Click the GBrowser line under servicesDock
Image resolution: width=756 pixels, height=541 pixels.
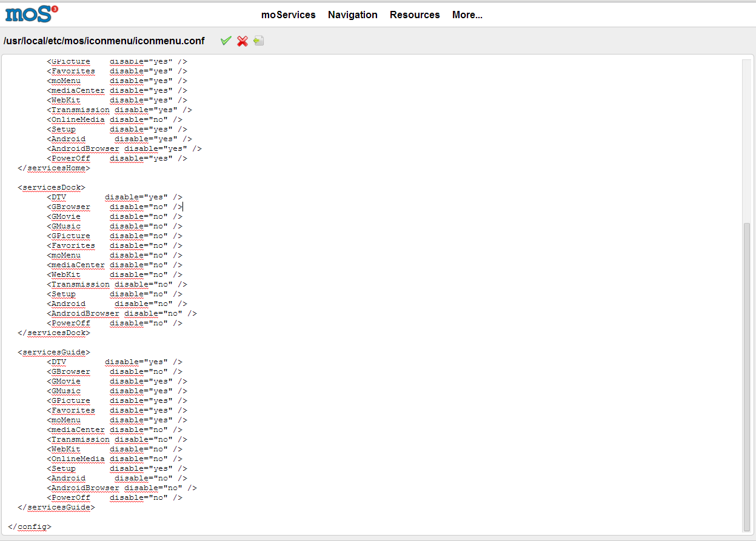[x=114, y=207]
